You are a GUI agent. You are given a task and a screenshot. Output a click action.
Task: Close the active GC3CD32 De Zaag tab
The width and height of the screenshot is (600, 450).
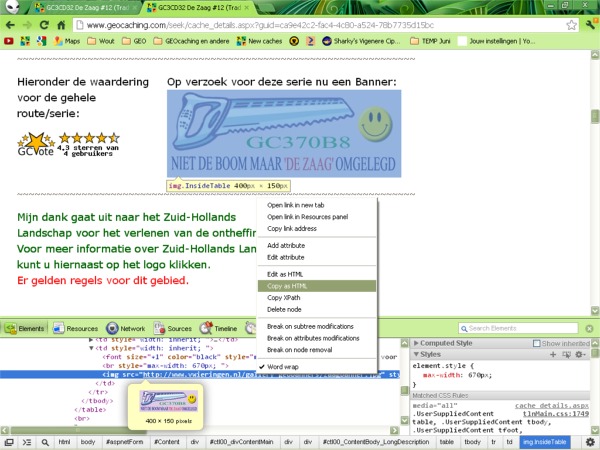(247, 7)
